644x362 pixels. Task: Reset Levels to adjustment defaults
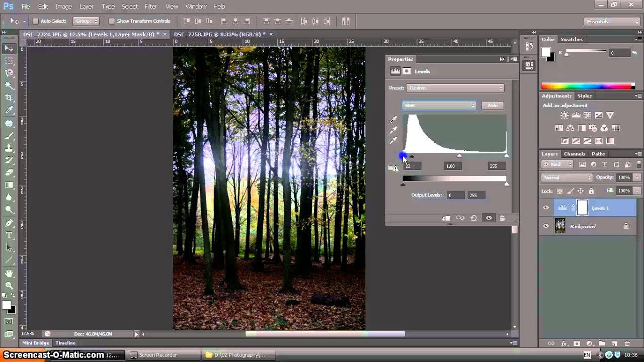coord(473,218)
